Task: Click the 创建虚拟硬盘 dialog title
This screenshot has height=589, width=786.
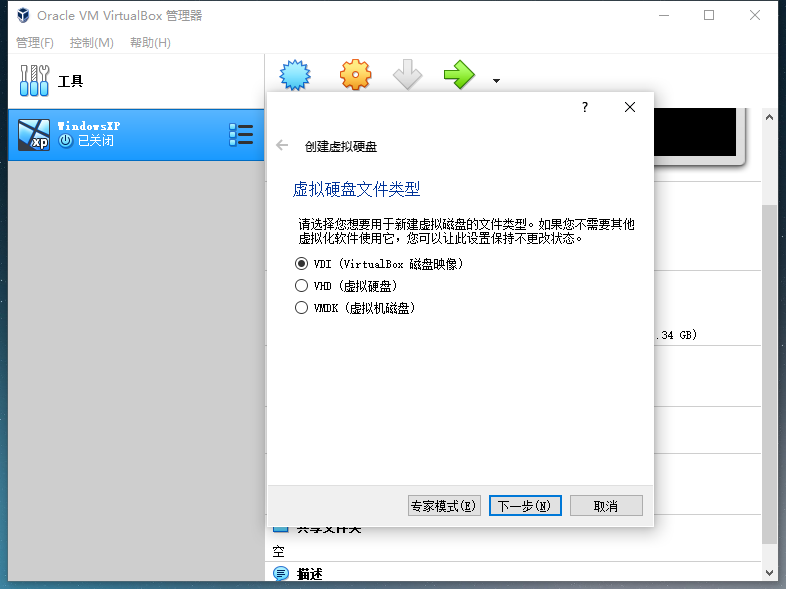Action: point(341,146)
